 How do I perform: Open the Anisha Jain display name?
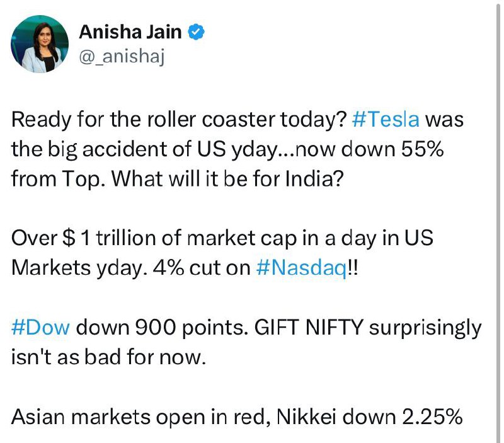click(130, 32)
